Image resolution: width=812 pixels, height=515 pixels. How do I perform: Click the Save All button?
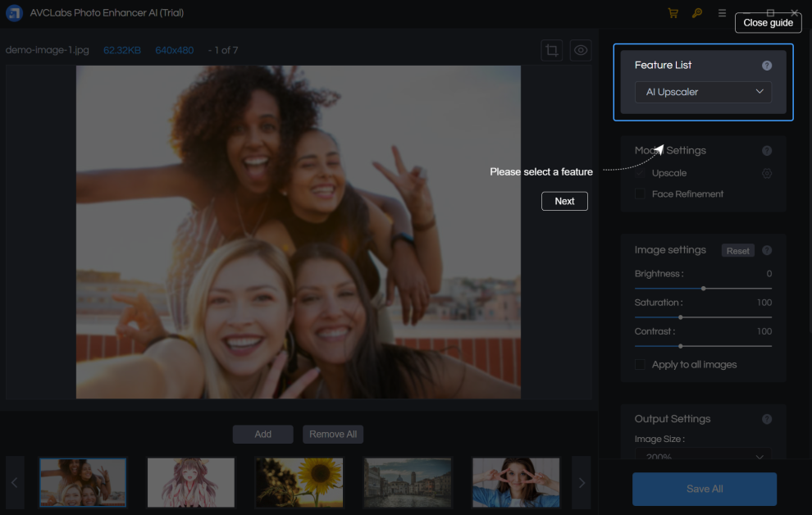(705, 489)
